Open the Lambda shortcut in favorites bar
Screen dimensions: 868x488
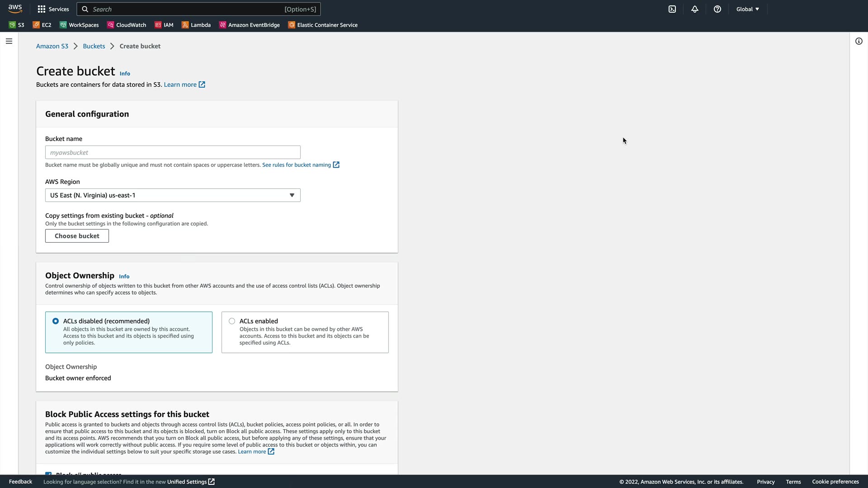click(196, 25)
